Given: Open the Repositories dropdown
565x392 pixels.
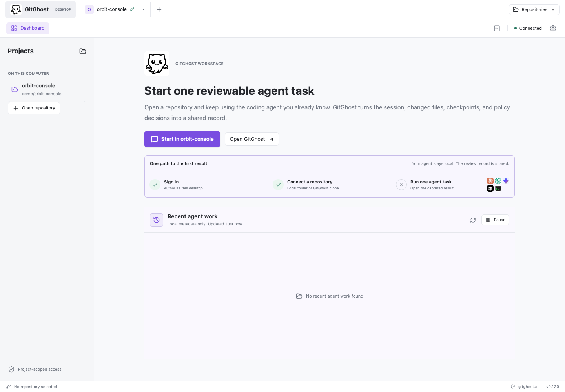Looking at the screenshot, I should click(x=534, y=9).
